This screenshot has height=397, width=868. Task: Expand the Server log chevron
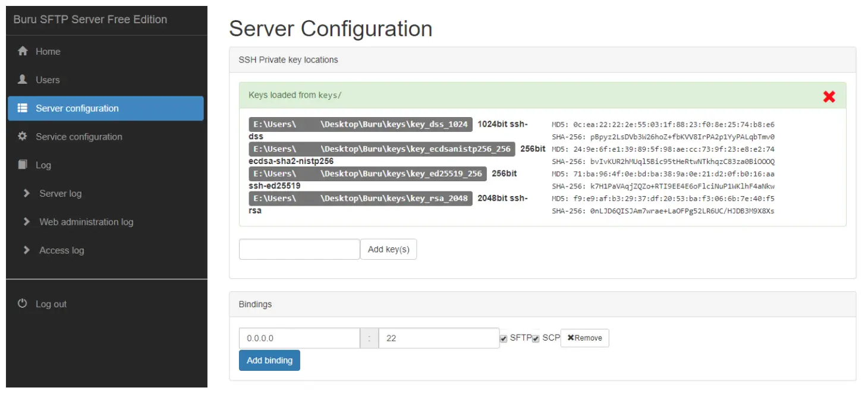(x=26, y=193)
